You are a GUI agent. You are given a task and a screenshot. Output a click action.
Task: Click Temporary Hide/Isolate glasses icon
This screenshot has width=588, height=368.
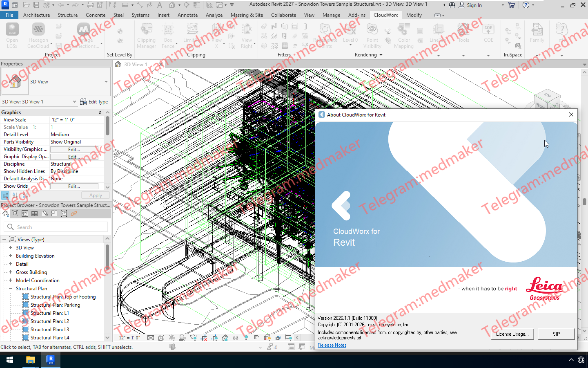coord(236,338)
